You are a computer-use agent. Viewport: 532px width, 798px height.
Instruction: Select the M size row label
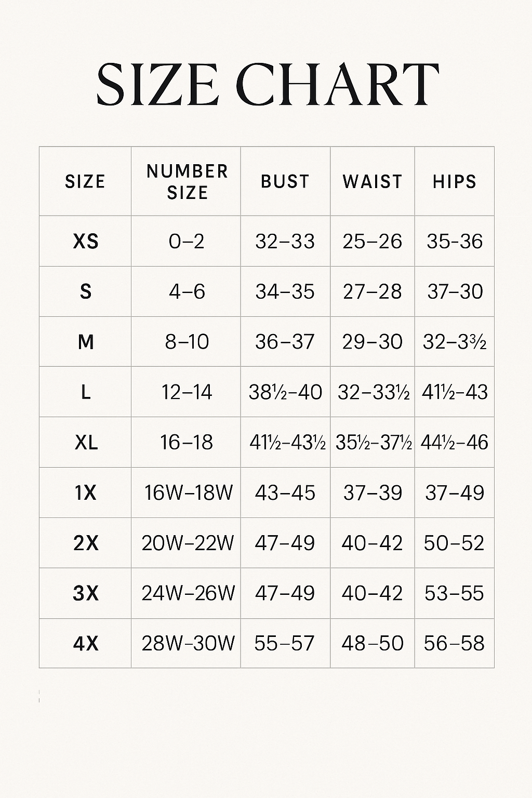point(86,342)
